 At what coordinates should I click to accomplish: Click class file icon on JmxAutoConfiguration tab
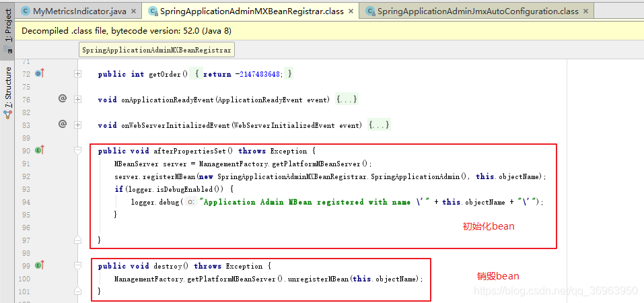click(x=370, y=11)
